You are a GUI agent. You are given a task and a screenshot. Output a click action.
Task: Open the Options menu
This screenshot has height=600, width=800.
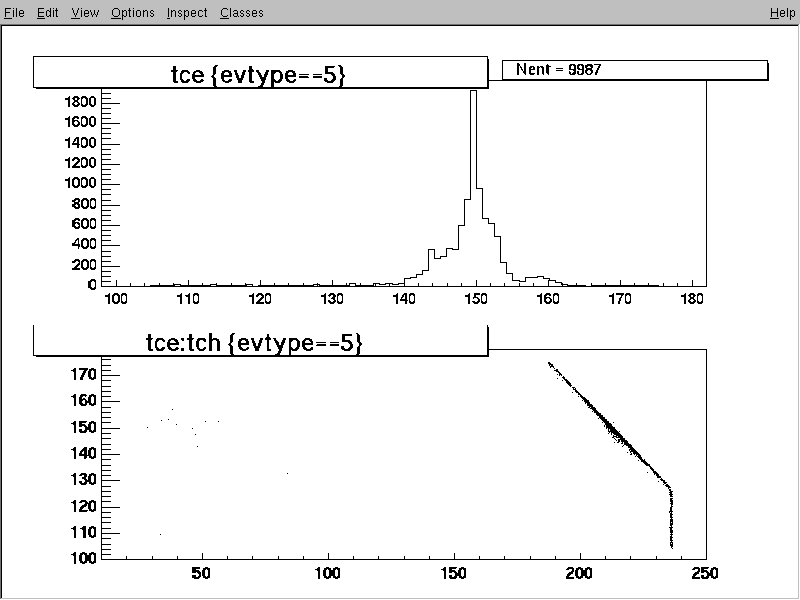tap(133, 13)
